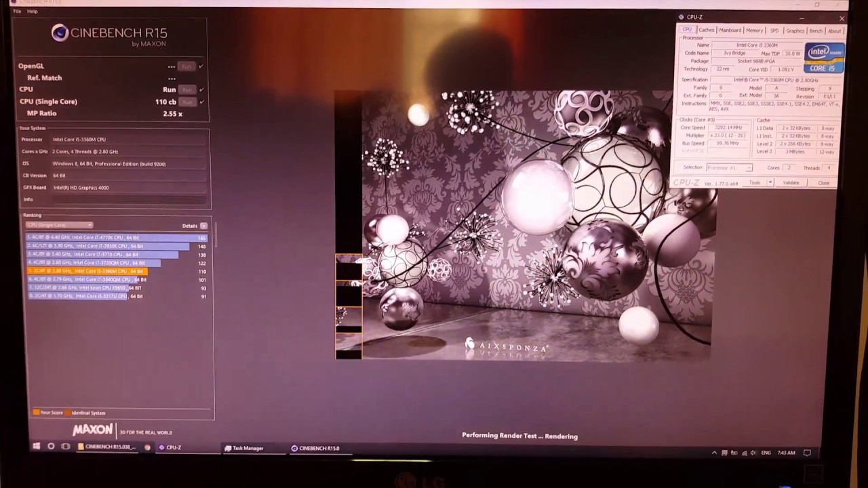Screen dimensions: 868x488
Task: Click the Validate button in CPU-Z
Action: point(791,183)
